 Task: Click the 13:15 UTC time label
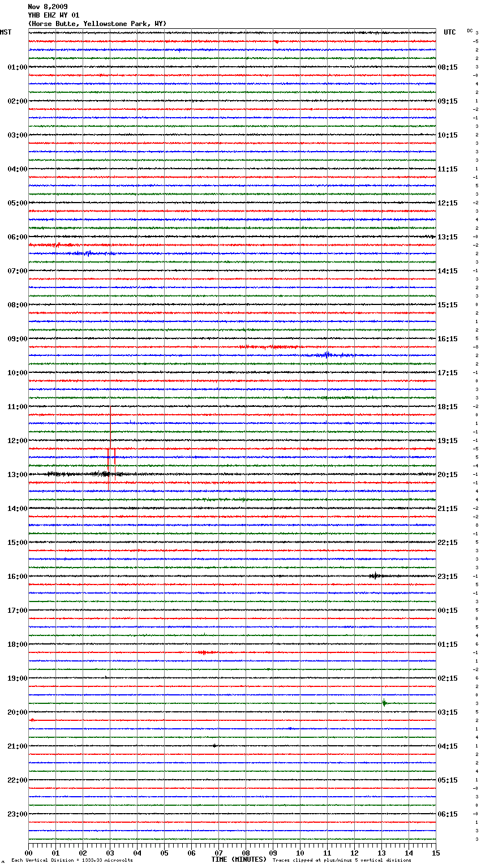pos(448,237)
